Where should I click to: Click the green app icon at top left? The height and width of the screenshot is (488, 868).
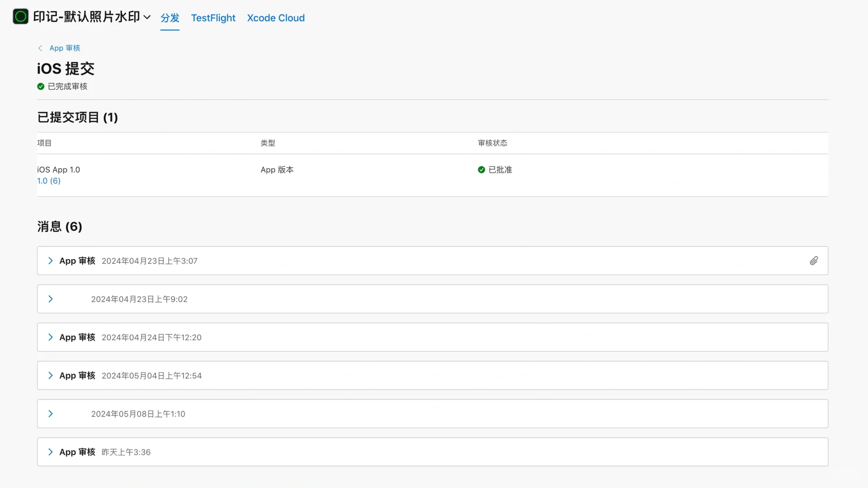point(20,17)
